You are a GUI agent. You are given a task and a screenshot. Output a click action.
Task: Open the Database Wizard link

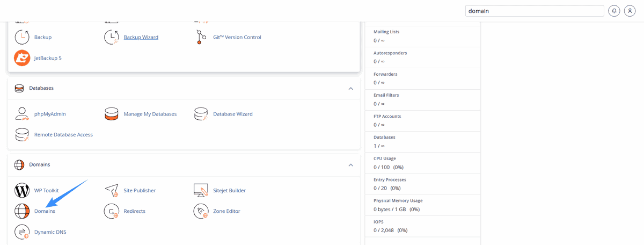click(233, 114)
